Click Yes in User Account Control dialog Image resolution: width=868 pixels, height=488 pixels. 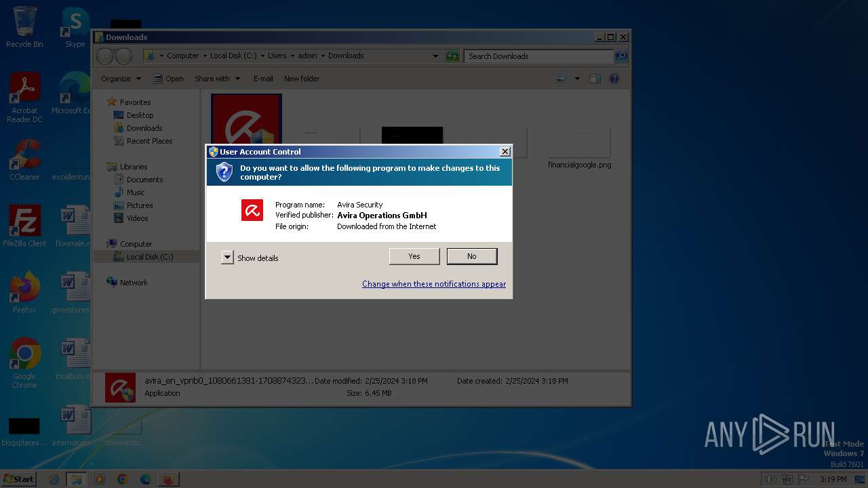[x=414, y=256]
